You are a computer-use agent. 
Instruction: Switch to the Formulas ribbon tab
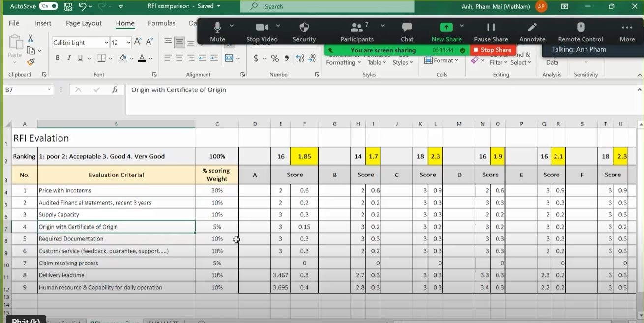click(161, 23)
